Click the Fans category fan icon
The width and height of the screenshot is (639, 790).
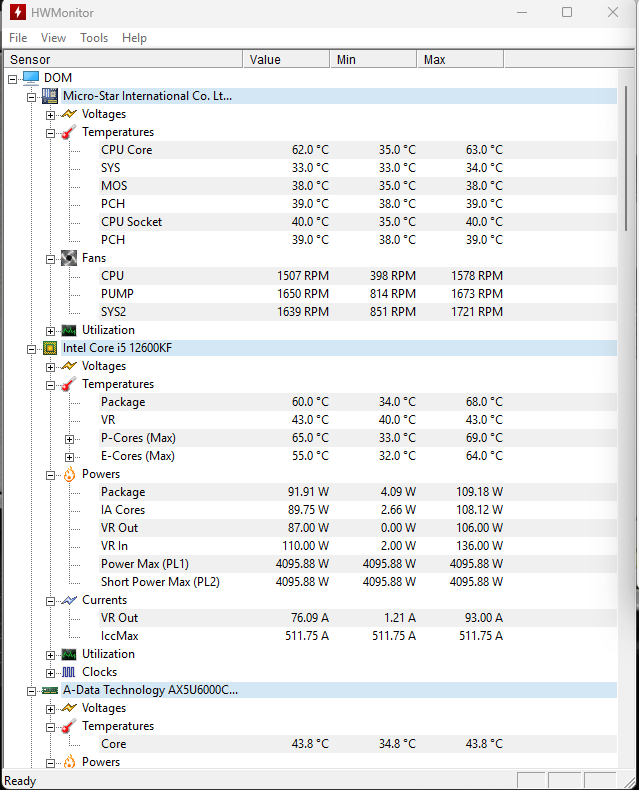point(69,258)
